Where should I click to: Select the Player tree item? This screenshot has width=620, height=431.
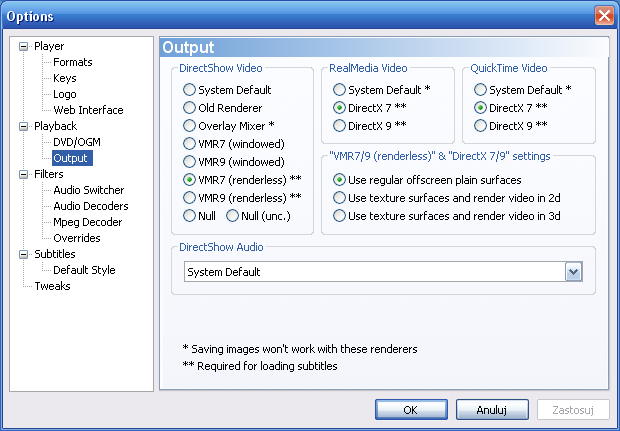49,46
